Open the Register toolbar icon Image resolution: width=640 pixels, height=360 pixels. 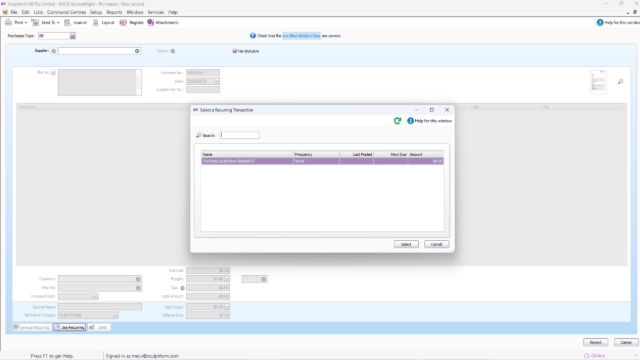[123, 22]
